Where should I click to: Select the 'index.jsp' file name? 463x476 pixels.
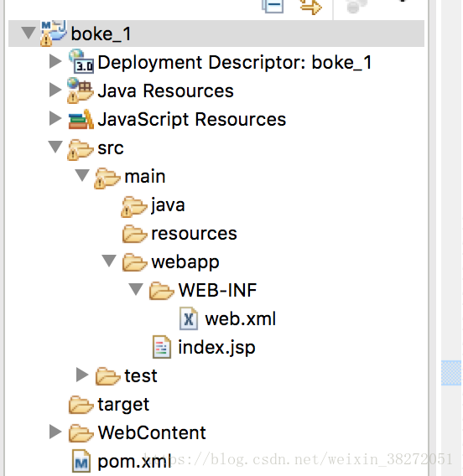click(x=216, y=348)
